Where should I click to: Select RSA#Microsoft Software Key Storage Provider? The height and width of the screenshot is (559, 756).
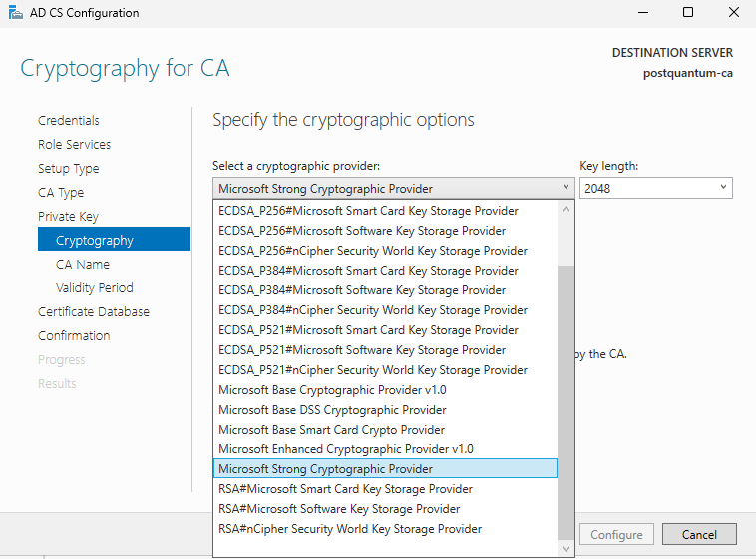point(385,509)
